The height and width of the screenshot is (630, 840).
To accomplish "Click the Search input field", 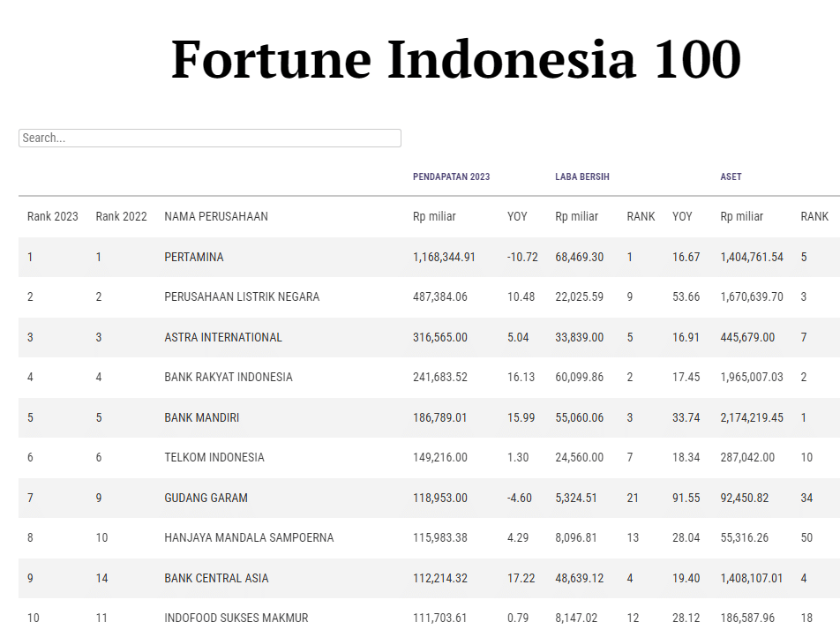I will [210, 138].
